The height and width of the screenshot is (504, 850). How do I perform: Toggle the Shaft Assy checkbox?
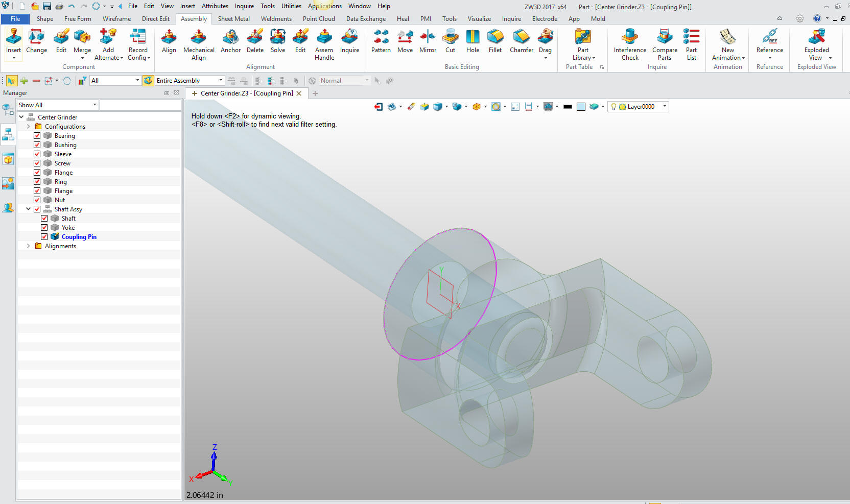click(x=37, y=209)
